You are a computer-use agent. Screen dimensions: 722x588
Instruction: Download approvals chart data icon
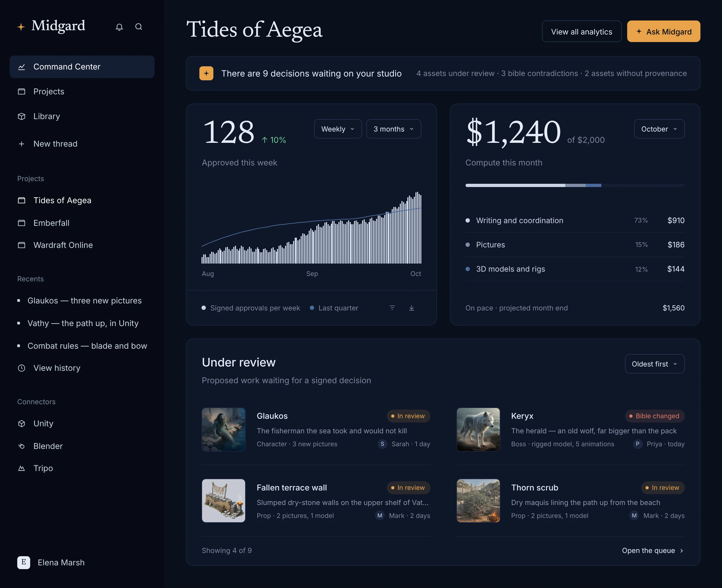pos(411,308)
